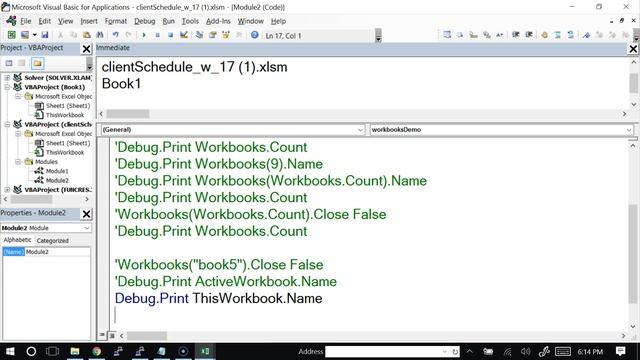Click the Parameter Info icon

click(487, 35)
